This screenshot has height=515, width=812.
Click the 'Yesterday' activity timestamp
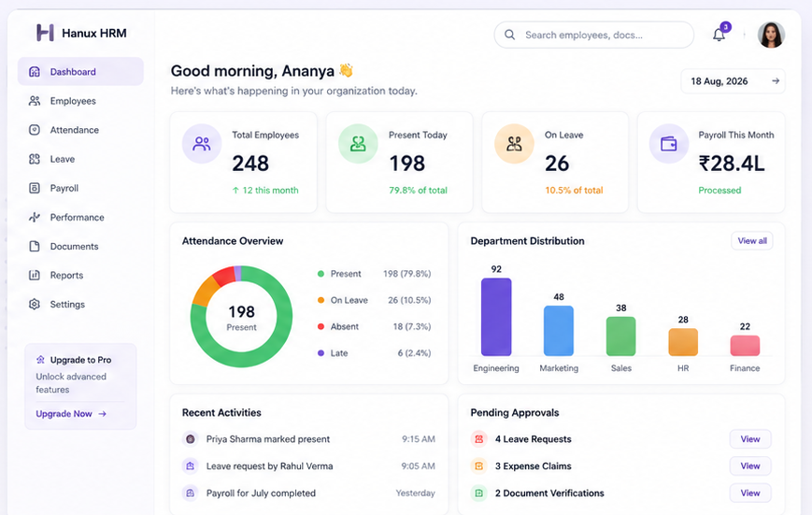[415, 493]
